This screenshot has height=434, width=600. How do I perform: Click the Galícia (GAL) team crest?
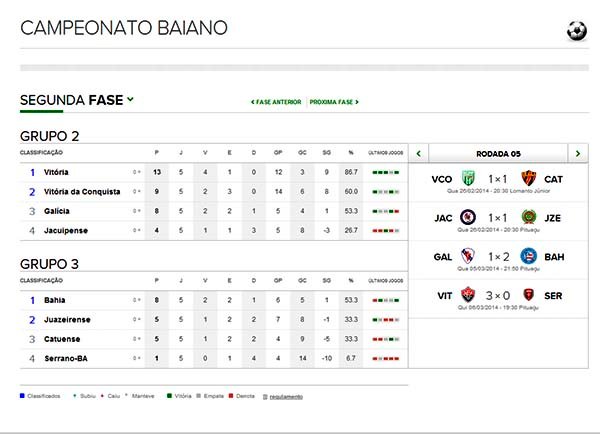(468, 256)
